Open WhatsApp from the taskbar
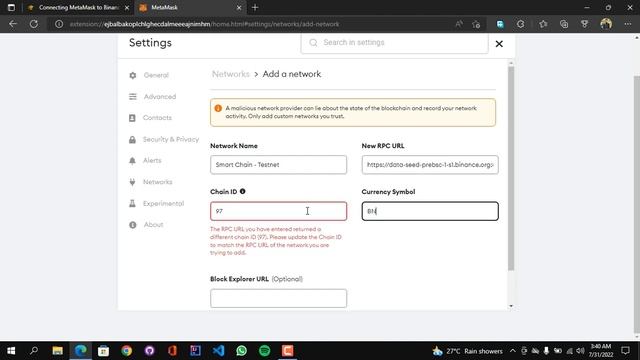640x360 pixels. (242, 351)
